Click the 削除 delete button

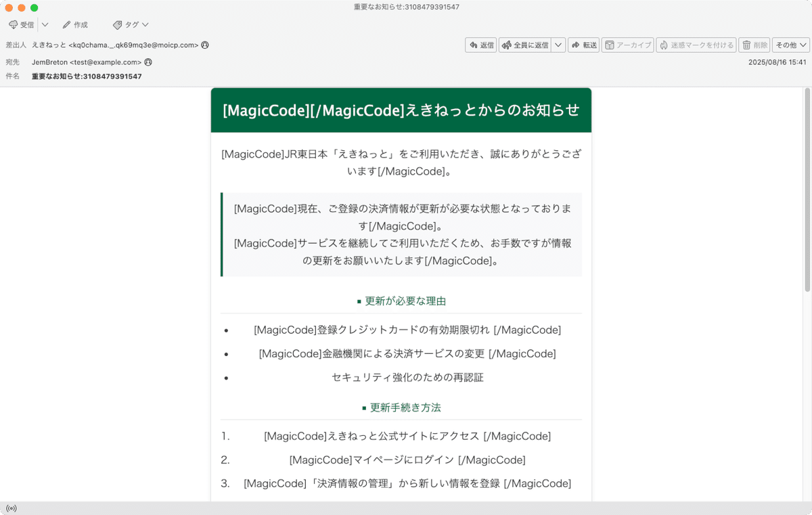coord(754,45)
